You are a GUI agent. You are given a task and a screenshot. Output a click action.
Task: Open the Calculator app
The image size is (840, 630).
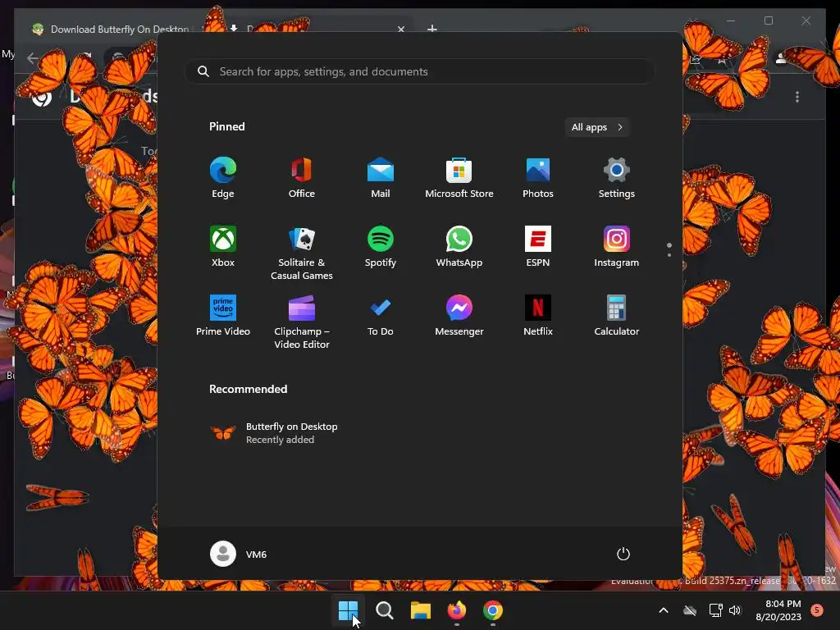(x=617, y=316)
